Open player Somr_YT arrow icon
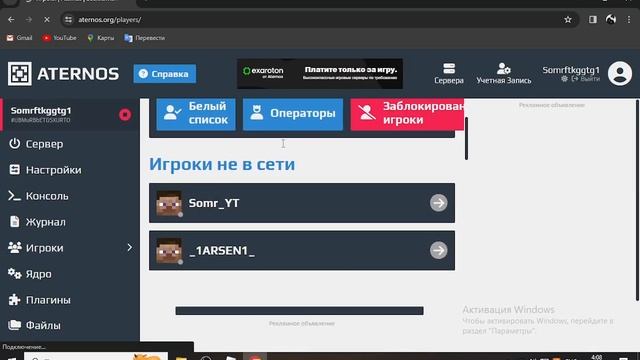 438,203
